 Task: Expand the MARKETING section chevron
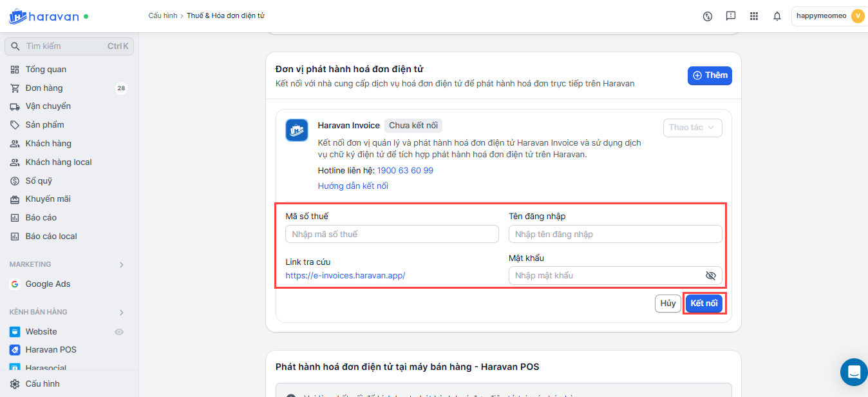[122, 265]
